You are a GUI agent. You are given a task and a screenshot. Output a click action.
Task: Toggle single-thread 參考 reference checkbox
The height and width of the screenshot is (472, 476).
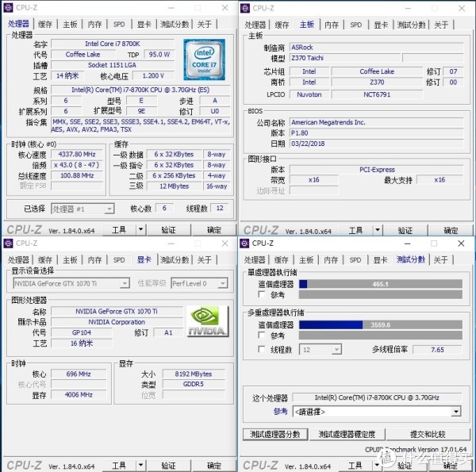pos(261,294)
